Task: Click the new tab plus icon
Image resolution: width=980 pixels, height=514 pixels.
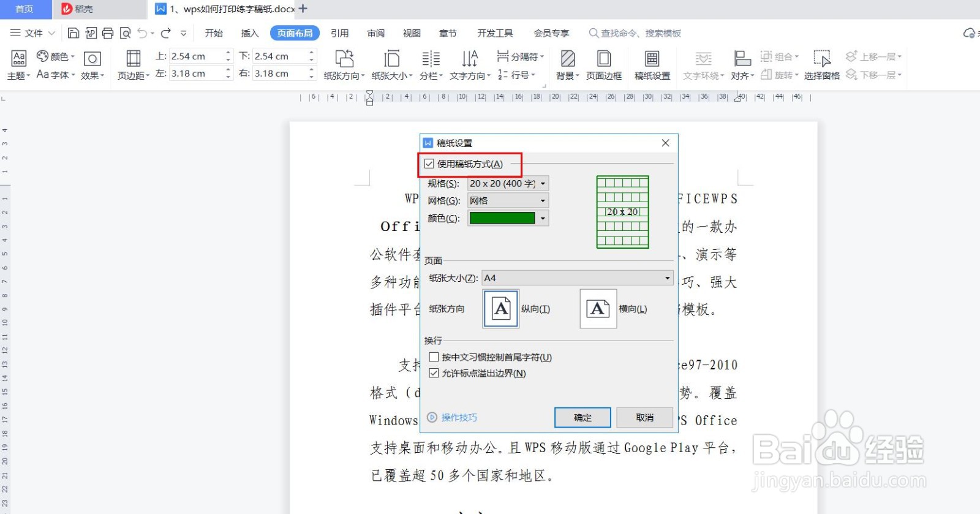Action: (x=303, y=9)
